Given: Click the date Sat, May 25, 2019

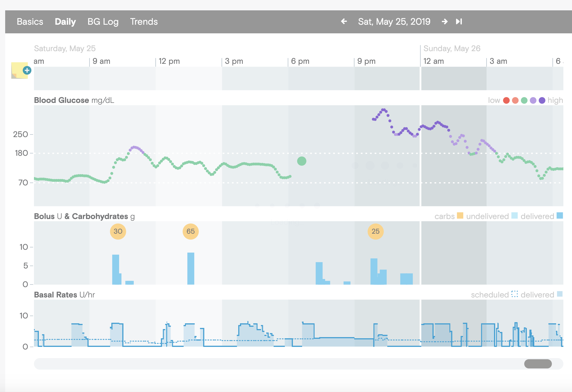Looking at the screenshot, I should point(394,22).
